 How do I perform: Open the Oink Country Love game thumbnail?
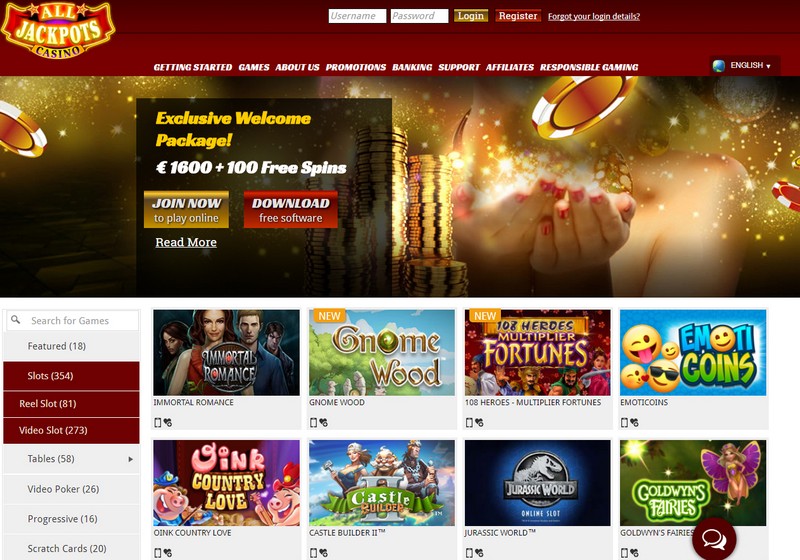click(227, 483)
